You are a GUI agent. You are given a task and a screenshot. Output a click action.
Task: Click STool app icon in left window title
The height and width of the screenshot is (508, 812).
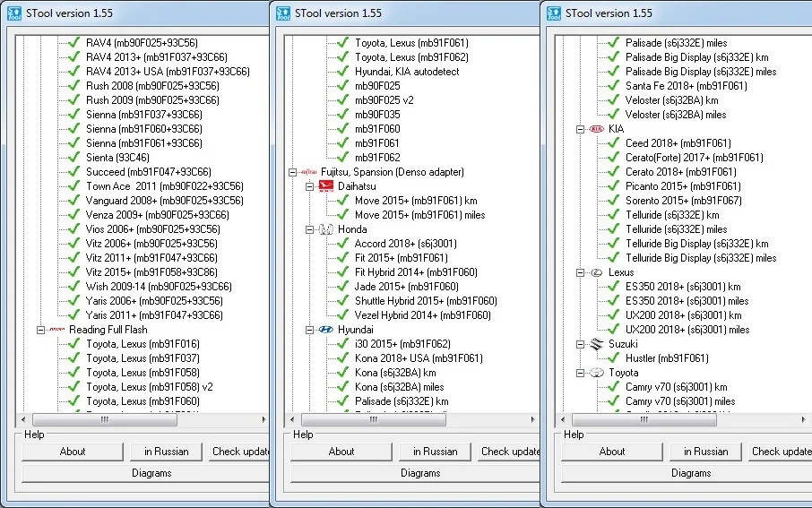click(14, 13)
